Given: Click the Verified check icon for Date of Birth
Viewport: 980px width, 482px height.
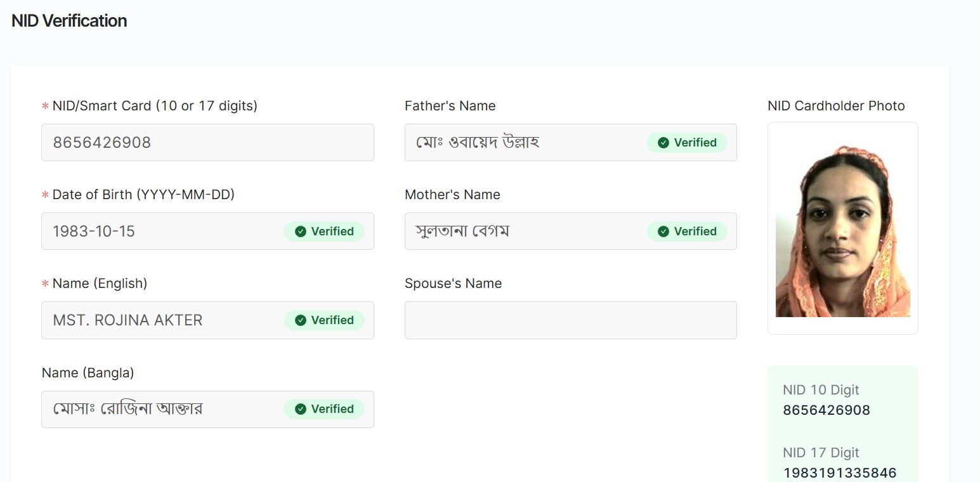Looking at the screenshot, I should coord(301,231).
